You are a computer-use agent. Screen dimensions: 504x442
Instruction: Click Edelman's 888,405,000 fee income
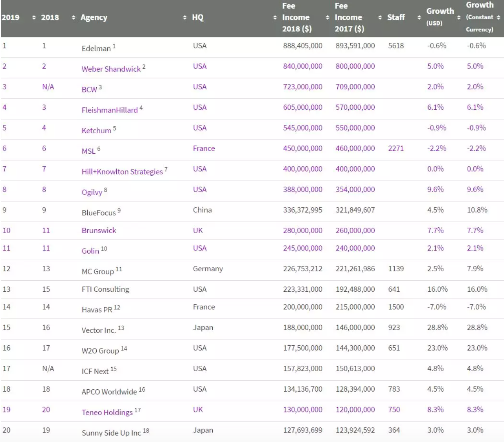[x=303, y=46]
